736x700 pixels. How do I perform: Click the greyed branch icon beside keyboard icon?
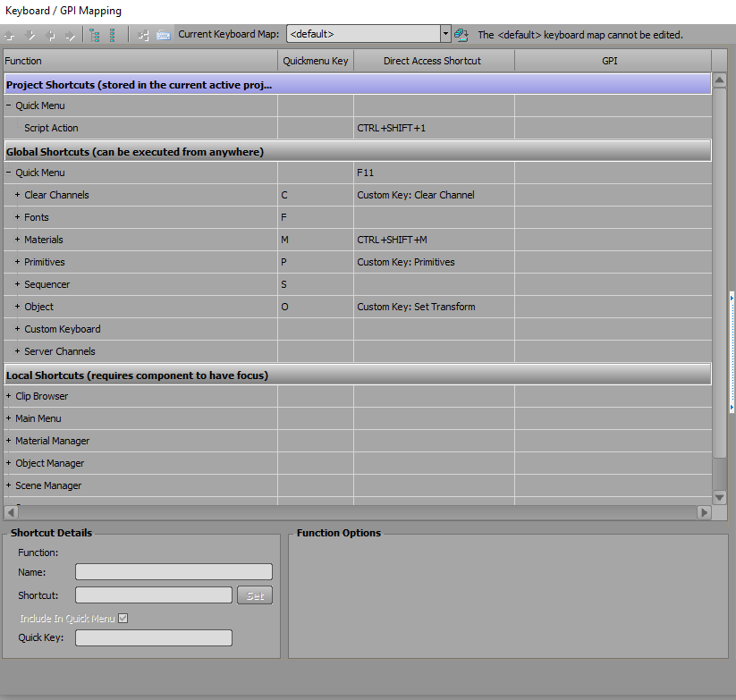pyautogui.click(x=143, y=35)
